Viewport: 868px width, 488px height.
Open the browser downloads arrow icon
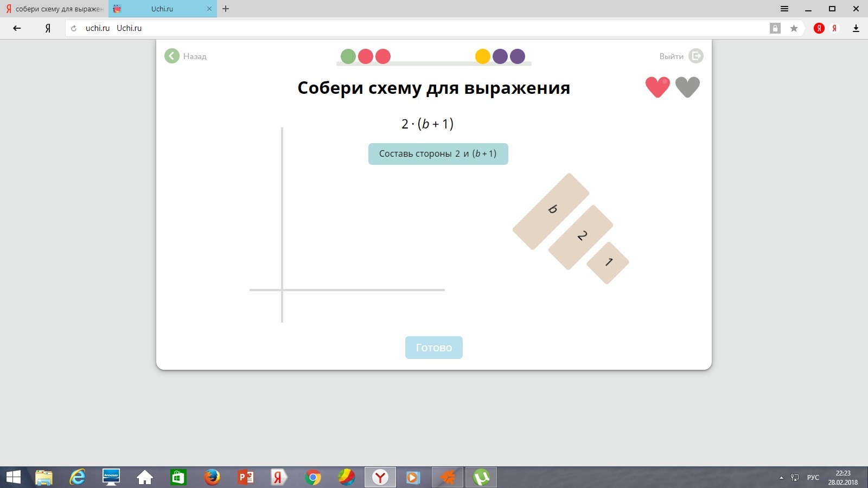(x=856, y=28)
